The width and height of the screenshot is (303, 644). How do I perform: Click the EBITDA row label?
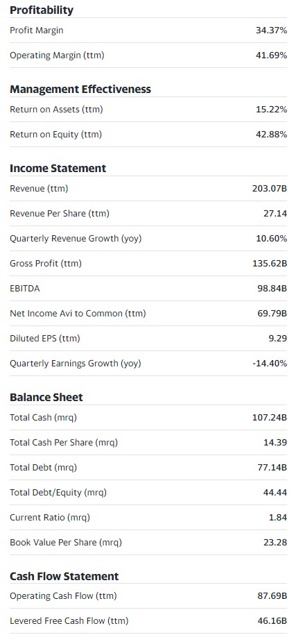25,288
